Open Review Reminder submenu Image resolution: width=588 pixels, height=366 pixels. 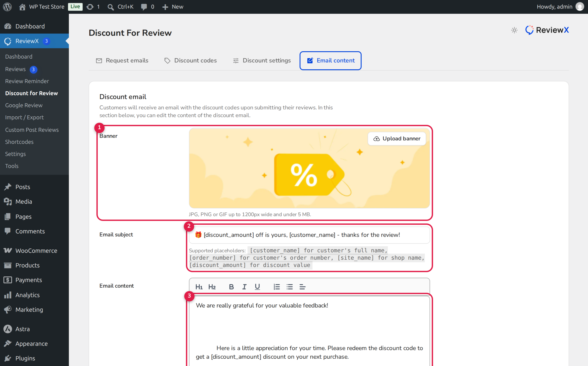click(x=27, y=81)
